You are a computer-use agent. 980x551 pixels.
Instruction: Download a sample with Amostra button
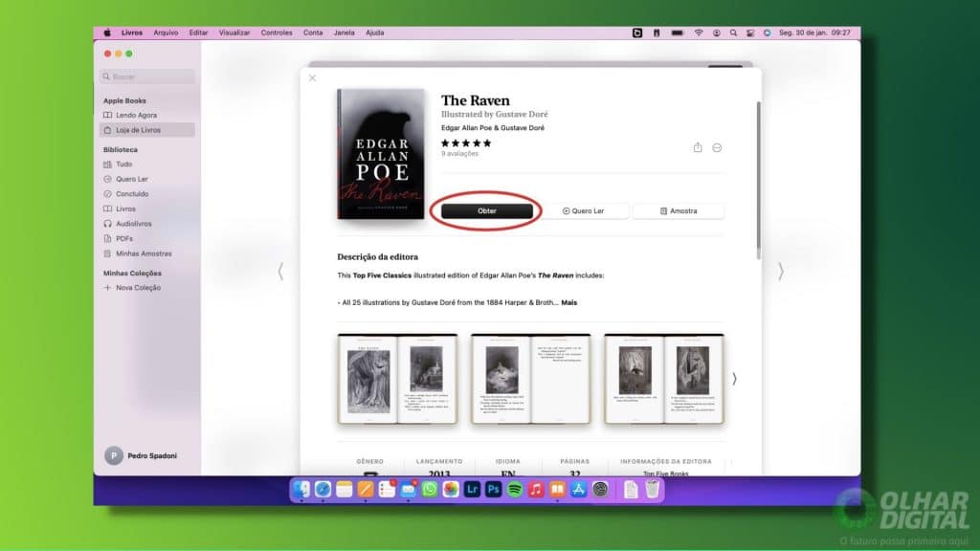[x=679, y=211]
